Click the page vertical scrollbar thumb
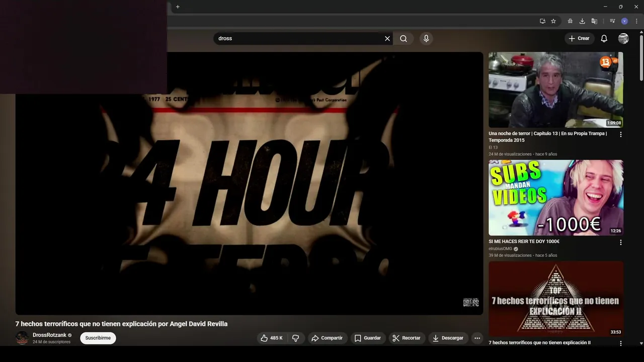Viewport: 644px width, 362px height. (x=641, y=58)
